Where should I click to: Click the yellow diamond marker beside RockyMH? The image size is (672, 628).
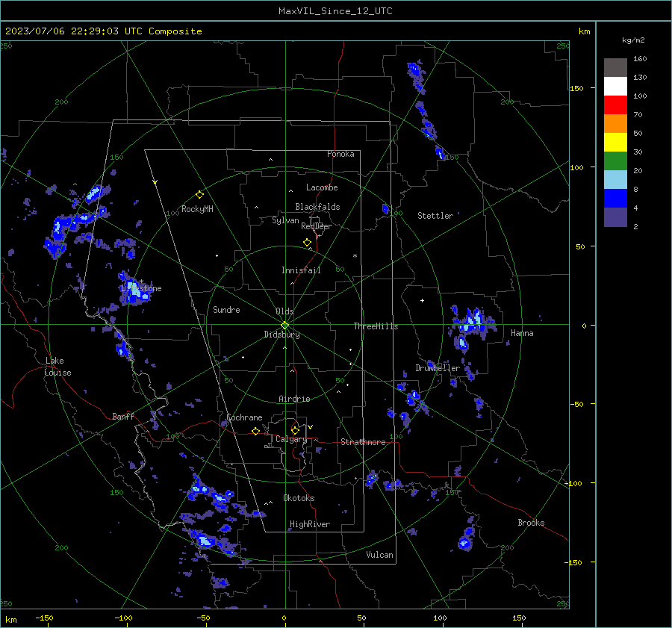tap(199, 195)
